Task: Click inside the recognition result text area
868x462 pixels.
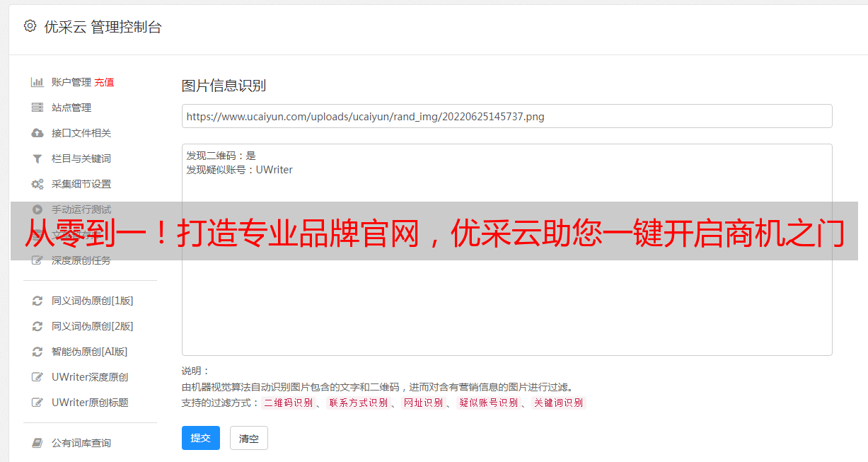Action: tap(507, 250)
